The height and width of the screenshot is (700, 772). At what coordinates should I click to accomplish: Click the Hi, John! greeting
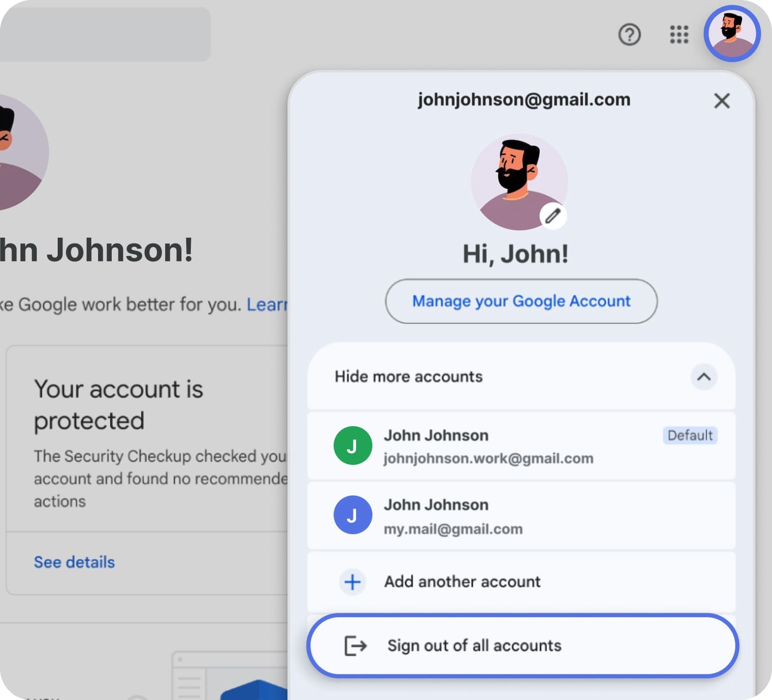[x=515, y=254]
